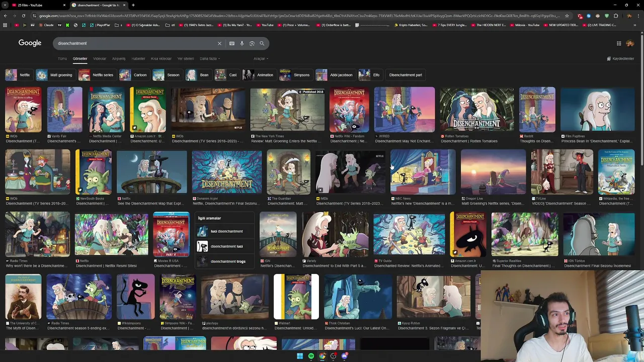The image size is (644, 362).
Task: Click the Windows Start button in taskbar
Action: point(300,356)
